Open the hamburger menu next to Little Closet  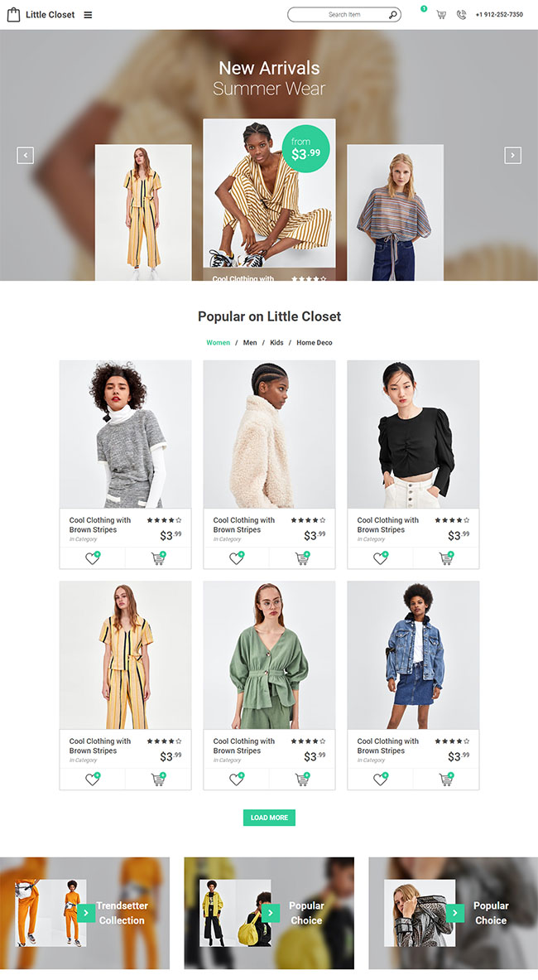88,15
